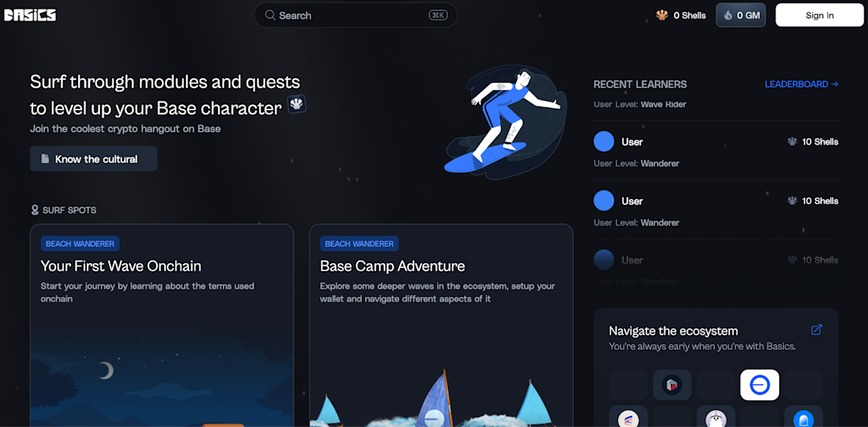Follow the LEADERBOARD link
Screen dimensions: 868x427
(x=802, y=84)
